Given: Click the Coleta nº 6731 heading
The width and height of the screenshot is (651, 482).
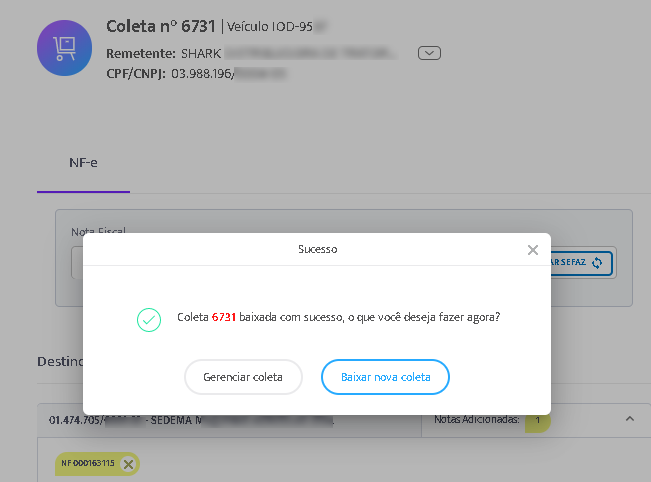Looking at the screenshot, I should pos(161,26).
